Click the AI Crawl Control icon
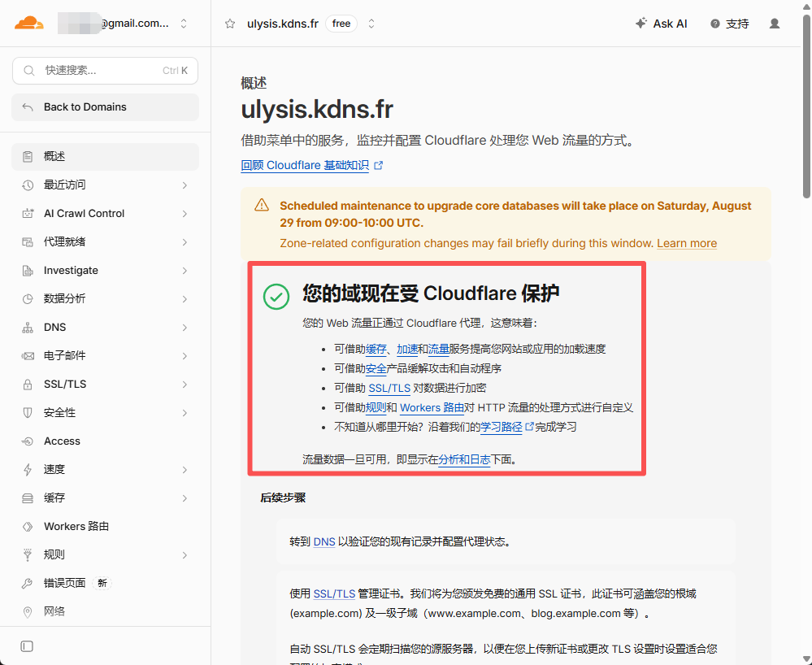812x665 pixels. point(28,213)
